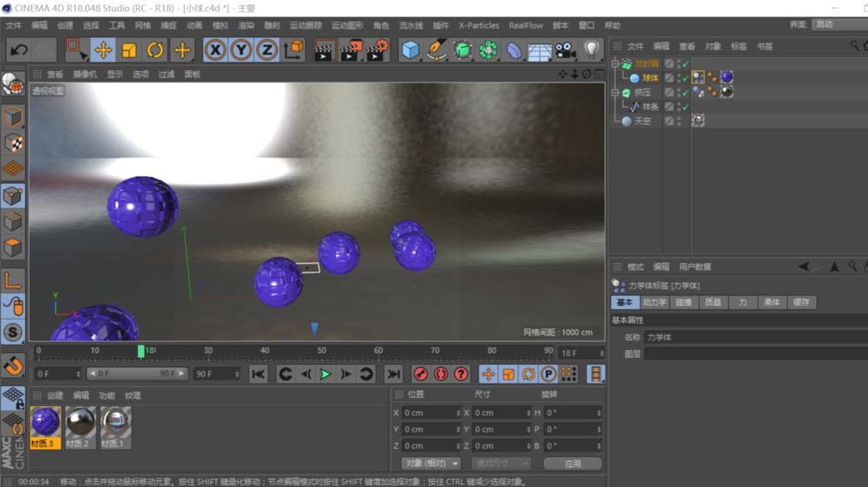Screen dimensions: 868x487
Task: Open the RealFlow menu
Action: point(526,25)
